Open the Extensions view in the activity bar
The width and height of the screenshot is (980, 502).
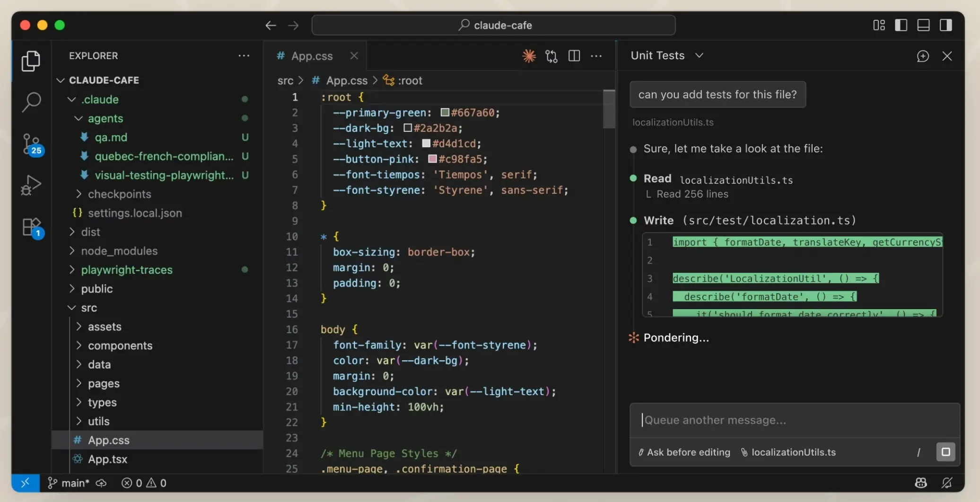[31, 226]
